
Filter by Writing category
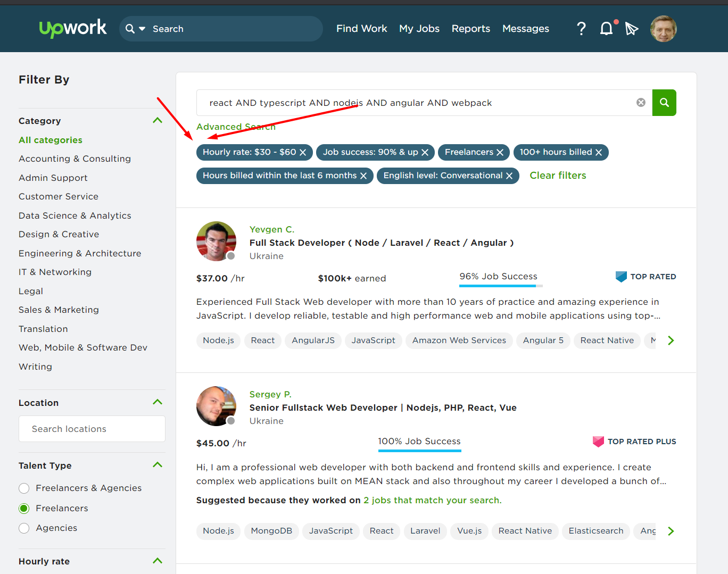[x=35, y=367]
